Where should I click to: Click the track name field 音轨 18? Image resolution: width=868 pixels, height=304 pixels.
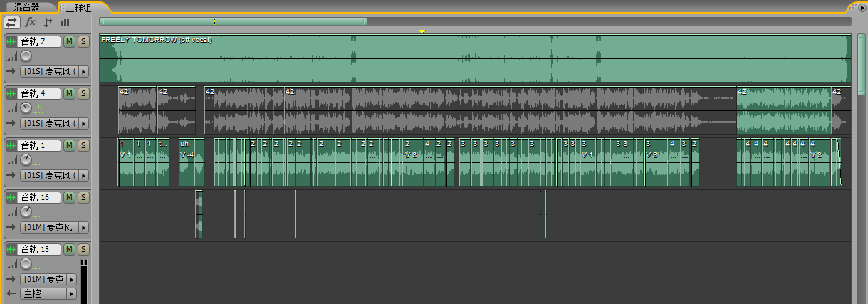[x=39, y=249]
